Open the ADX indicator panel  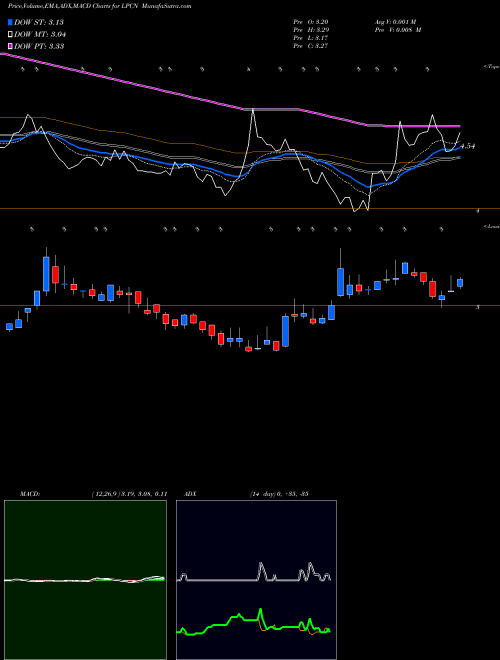point(256,580)
